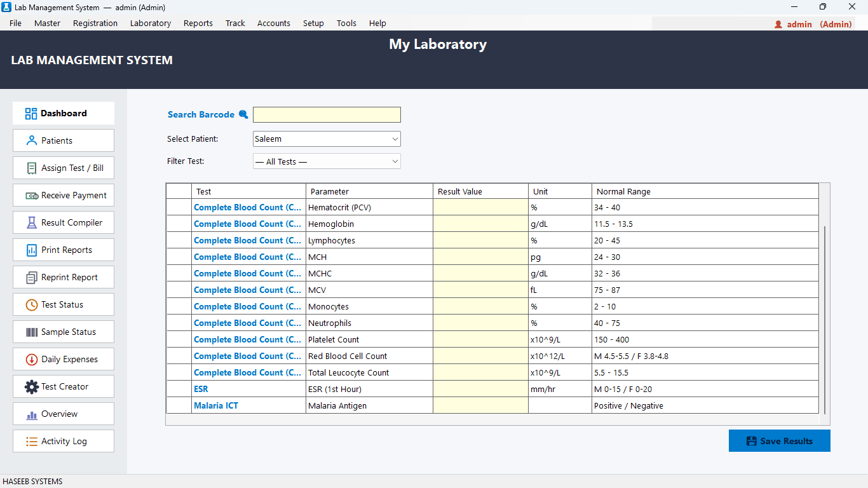
Task: Open the File menu
Action: [15, 23]
